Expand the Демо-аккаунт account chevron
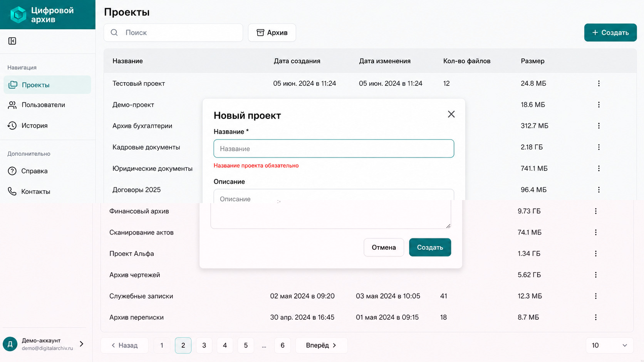 81,344
